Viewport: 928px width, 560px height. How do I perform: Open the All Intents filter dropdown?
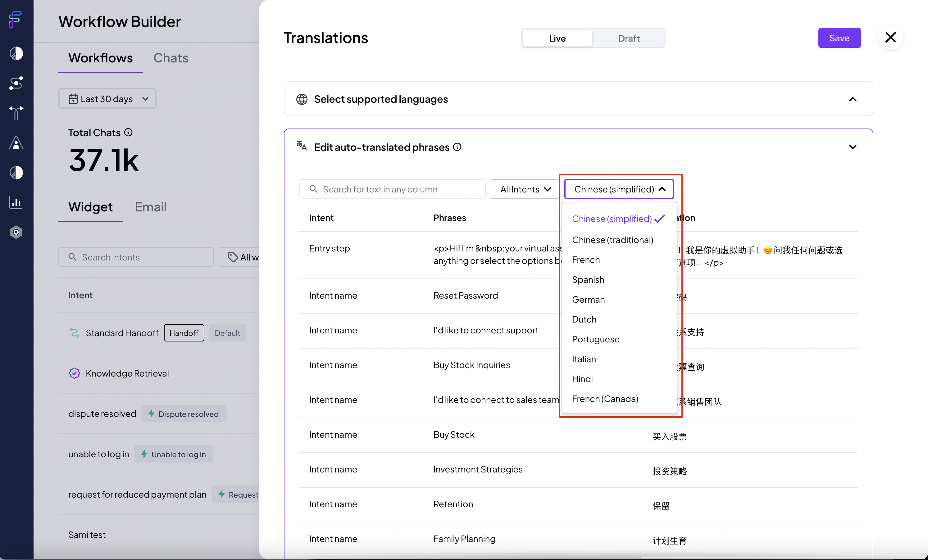pos(525,189)
